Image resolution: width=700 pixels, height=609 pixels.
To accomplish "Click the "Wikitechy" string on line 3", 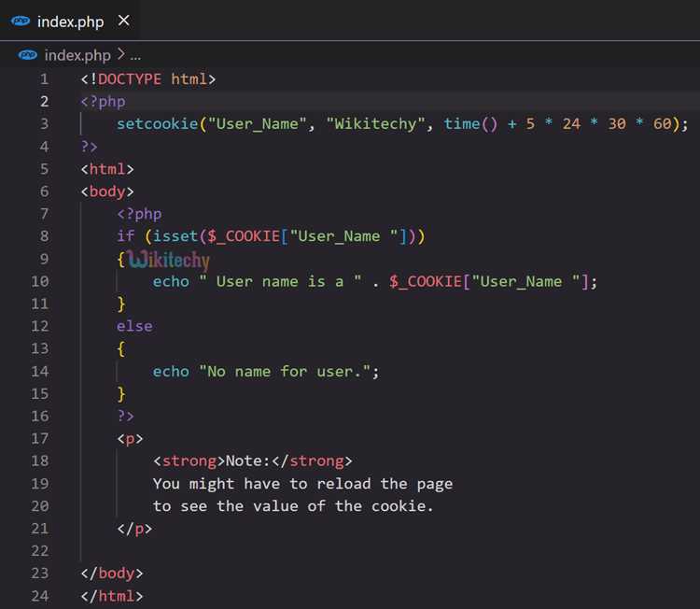I will [375, 124].
